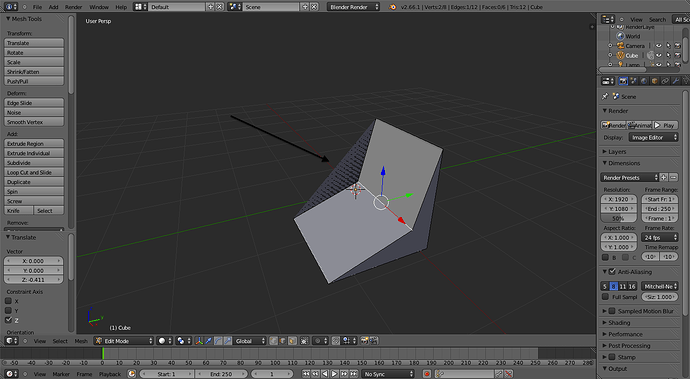Open the Scene properties tab icon
Image resolution: width=690 pixels, height=379 pixels.
tap(634, 81)
